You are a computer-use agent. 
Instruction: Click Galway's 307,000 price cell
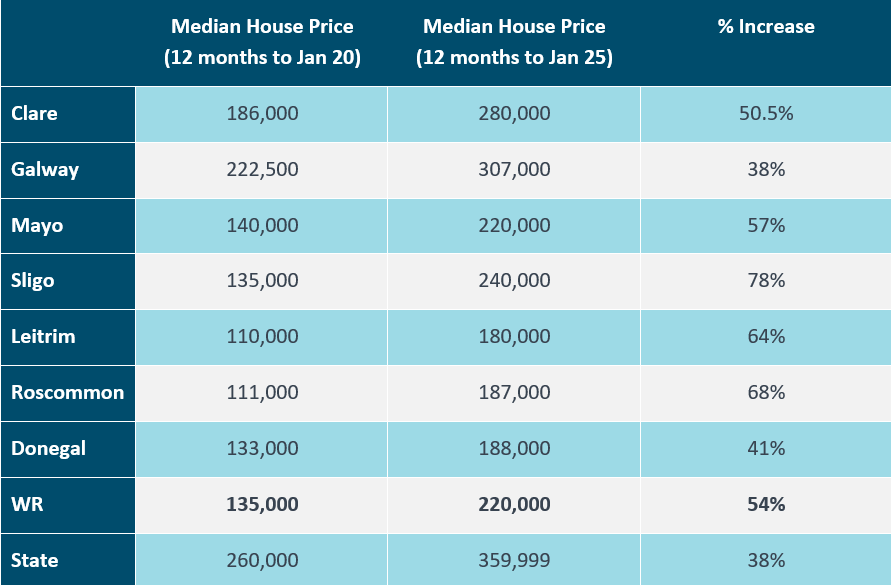point(514,169)
